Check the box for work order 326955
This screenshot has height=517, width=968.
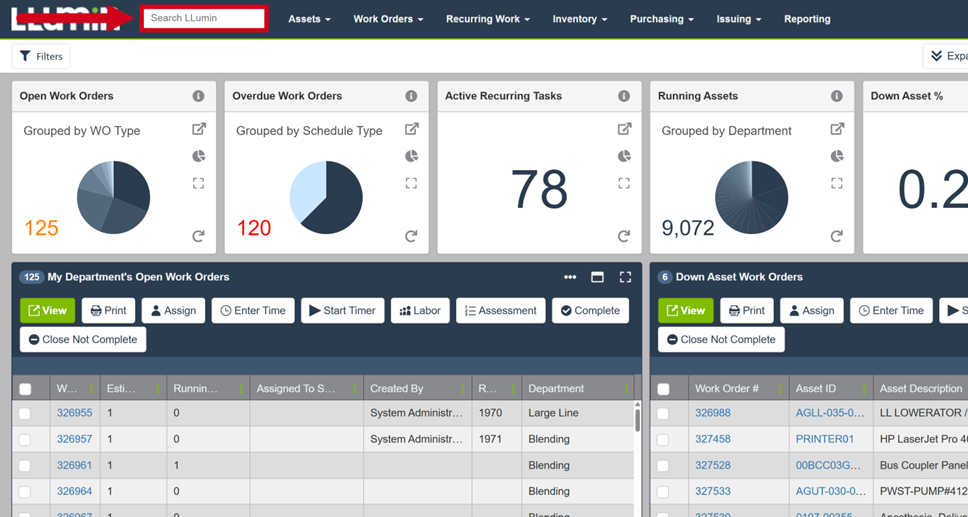point(25,413)
